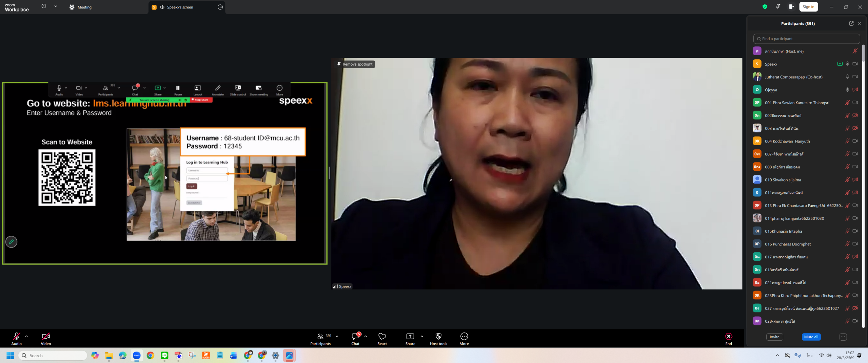Open meeting information icon
Screen dimensions: 868x363
pos(44,6)
